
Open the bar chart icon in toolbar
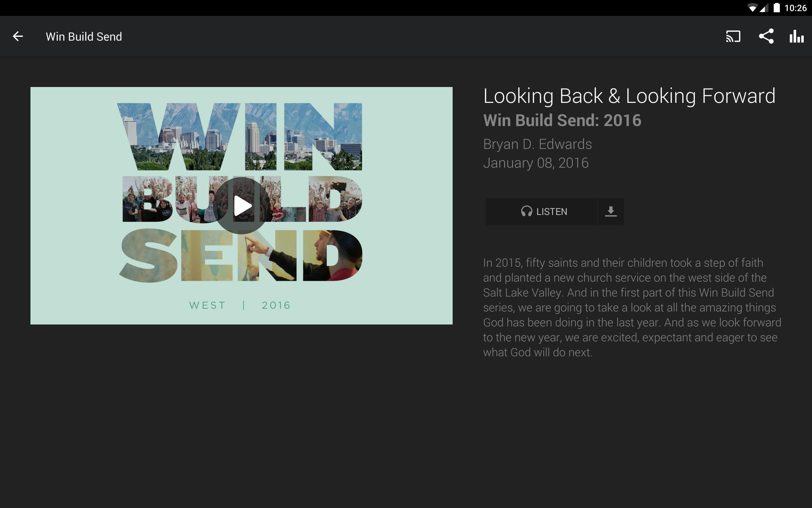796,36
